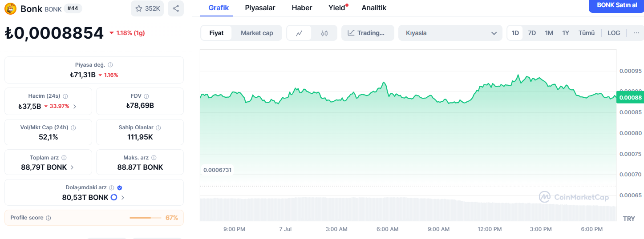The image size is (644, 239).
Task: Expand Dolaşımdaki arz details chevron
Action: (123, 197)
